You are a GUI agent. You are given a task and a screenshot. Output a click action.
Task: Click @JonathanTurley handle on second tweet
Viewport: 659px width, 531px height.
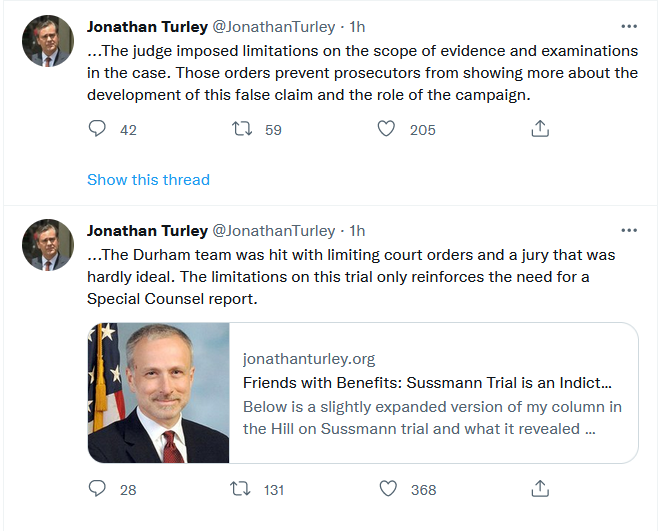(x=273, y=231)
